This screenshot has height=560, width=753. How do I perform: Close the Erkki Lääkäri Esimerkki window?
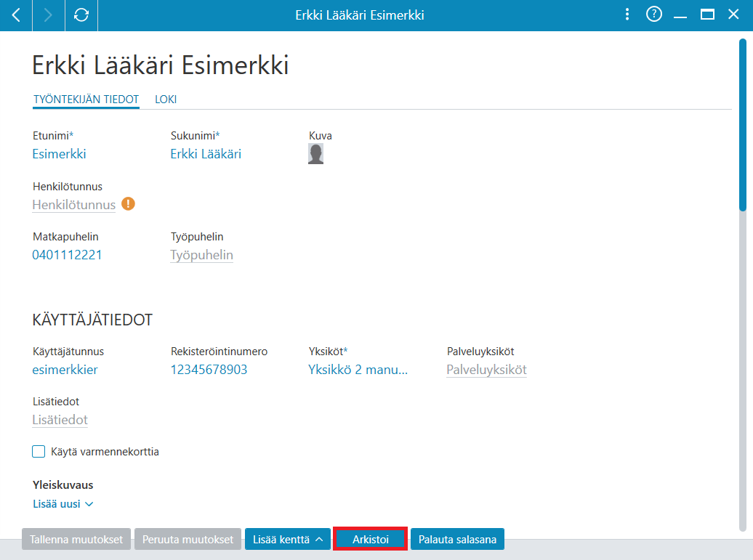[x=733, y=15]
